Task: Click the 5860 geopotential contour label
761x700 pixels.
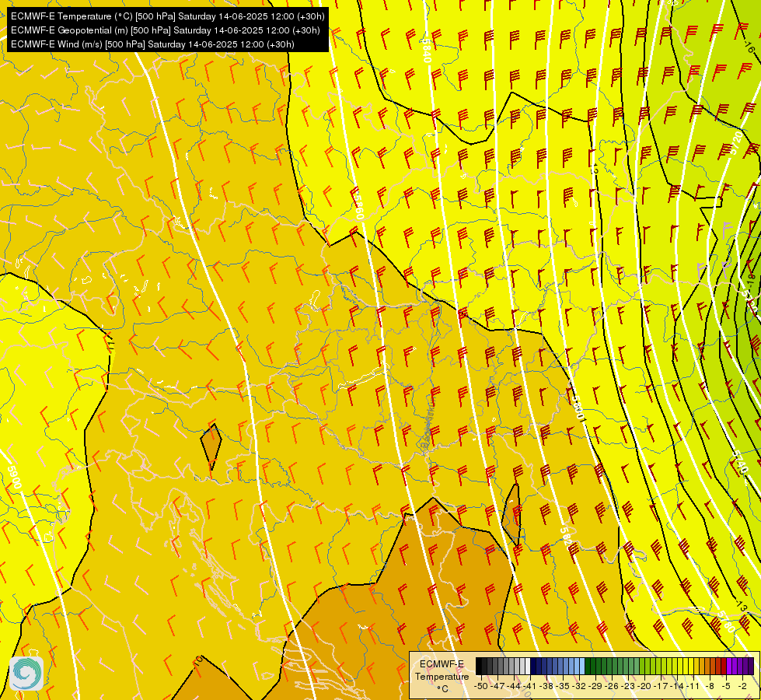Action: (x=358, y=208)
